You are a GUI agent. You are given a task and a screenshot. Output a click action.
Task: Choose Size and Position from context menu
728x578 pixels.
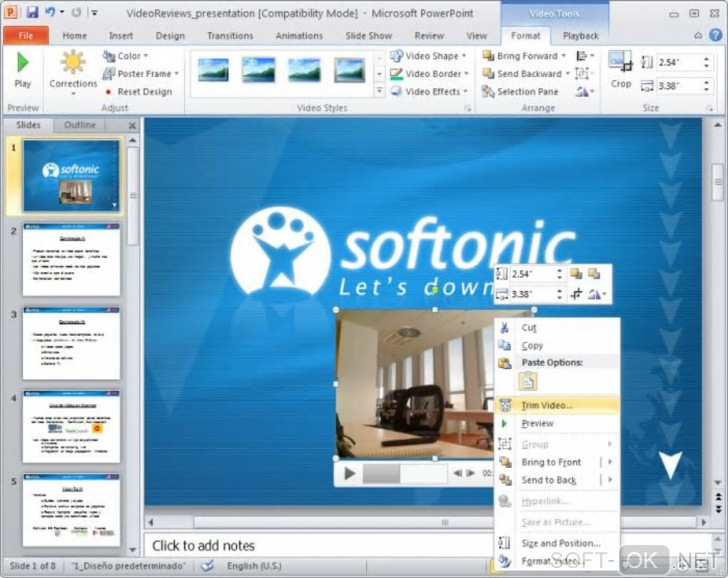[557, 543]
